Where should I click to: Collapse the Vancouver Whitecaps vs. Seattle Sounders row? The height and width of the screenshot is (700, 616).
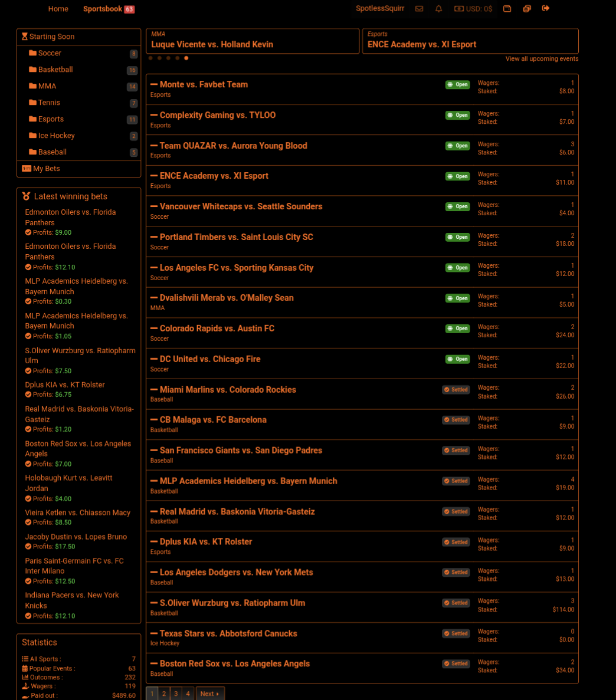pyautogui.click(x=154, y=206)
